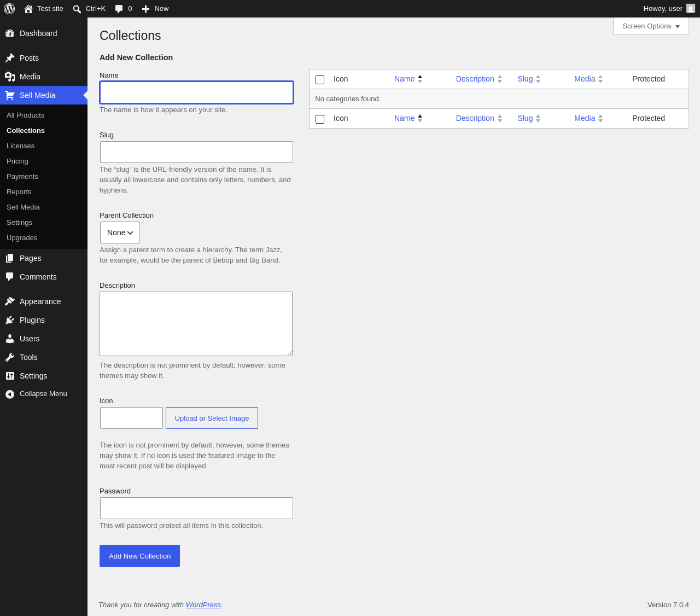
Task: Sort by bottom Slug column link
Action: coord(525,118)
